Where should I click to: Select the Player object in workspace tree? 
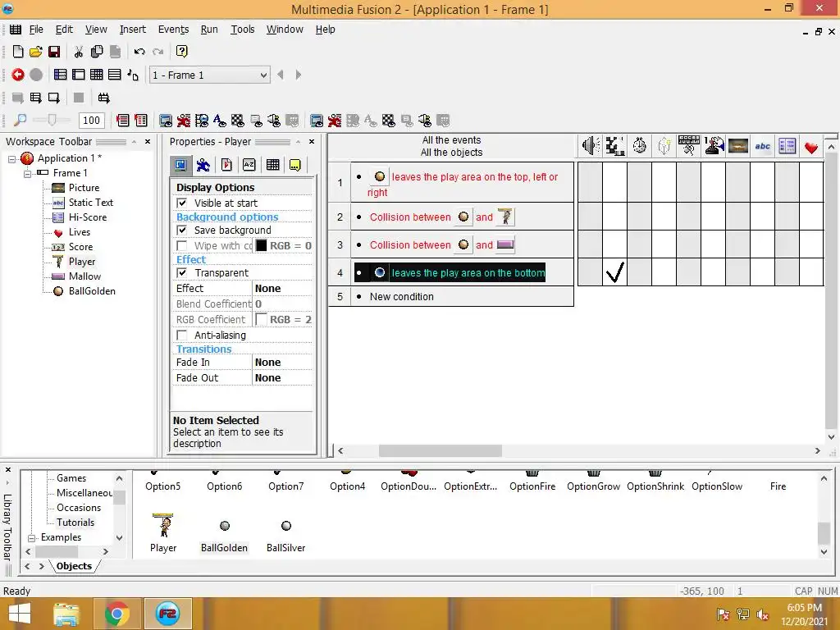click(81, 262)
